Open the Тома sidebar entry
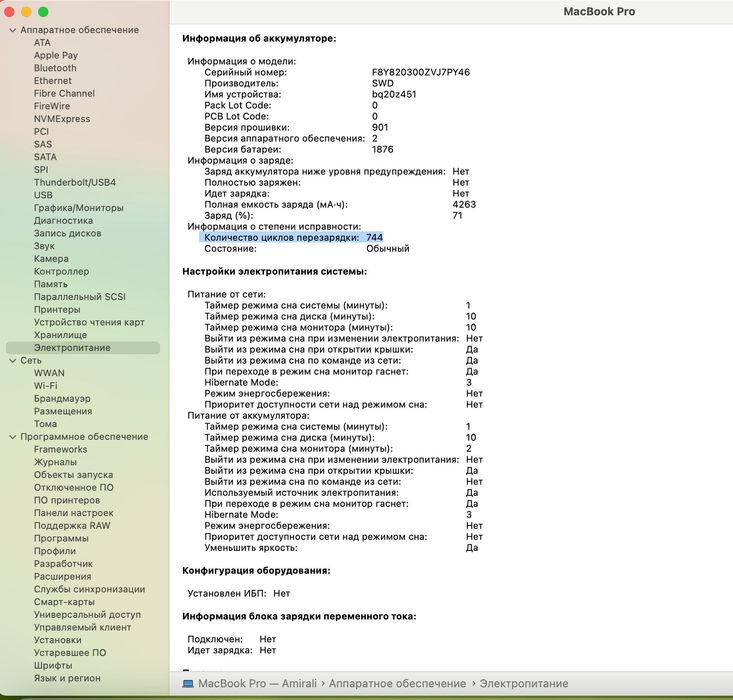733x700 pixels. point(45,424)
